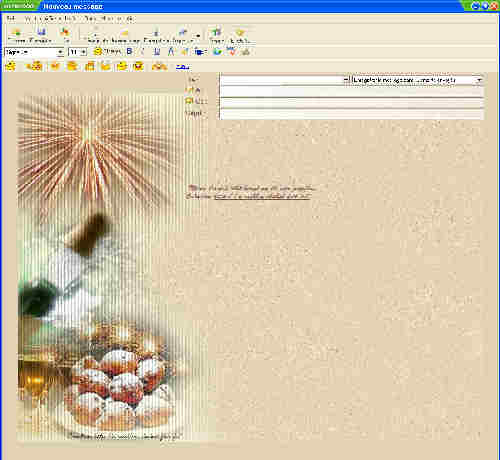Open the font size dropdown
The image size is (500, 460).
tap(83, 52)
